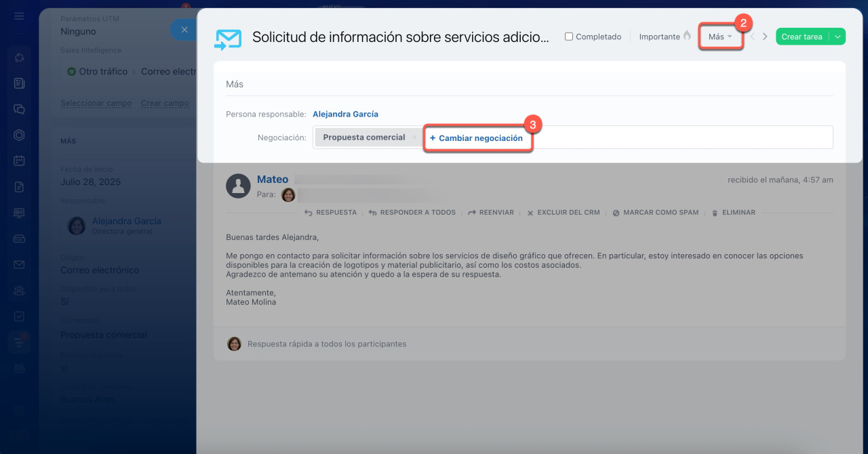Go to next email with right arrow
Screen dimensions: 868x454
click(x=765, y=37)
